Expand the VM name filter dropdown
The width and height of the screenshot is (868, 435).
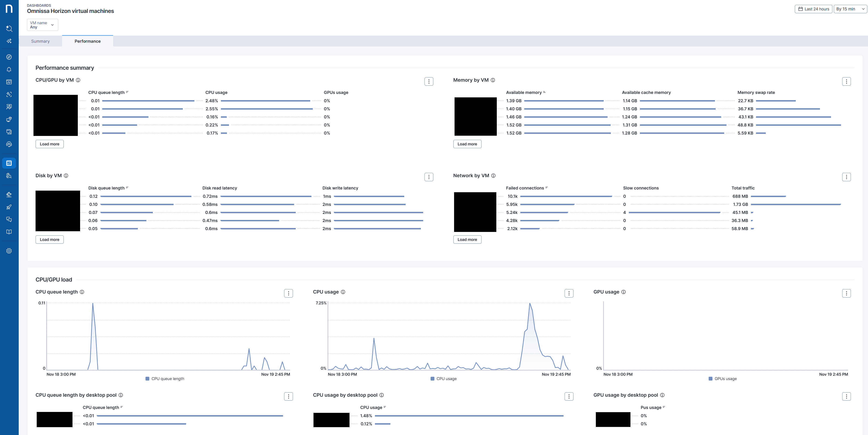(42, 25)
